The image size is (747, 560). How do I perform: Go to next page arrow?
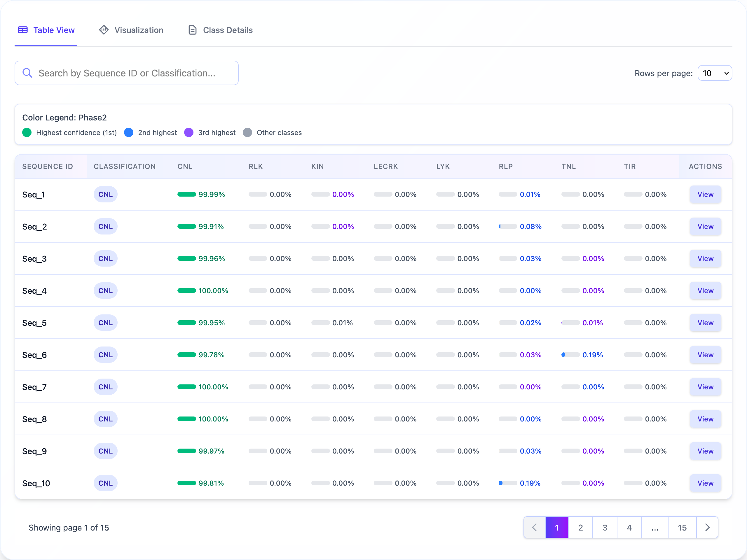pos(707,527)
